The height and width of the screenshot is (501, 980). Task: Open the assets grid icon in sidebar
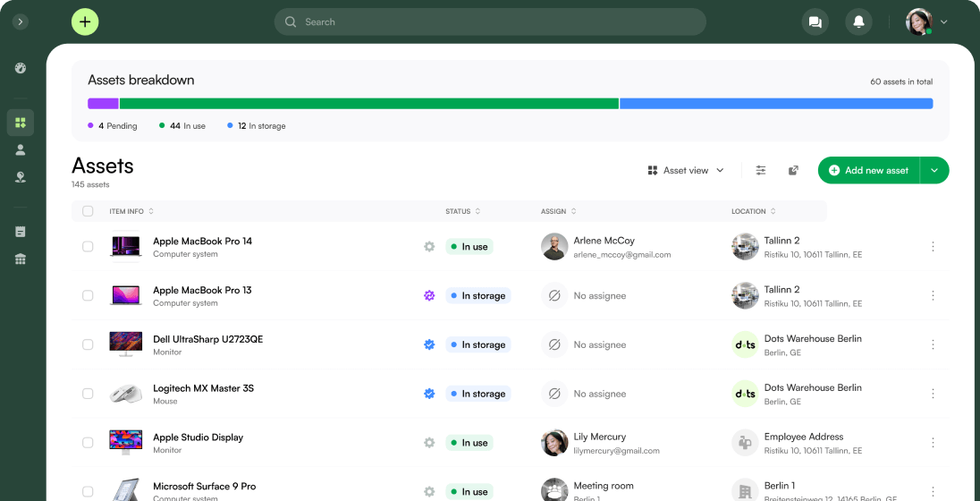(x=21, y=123)
